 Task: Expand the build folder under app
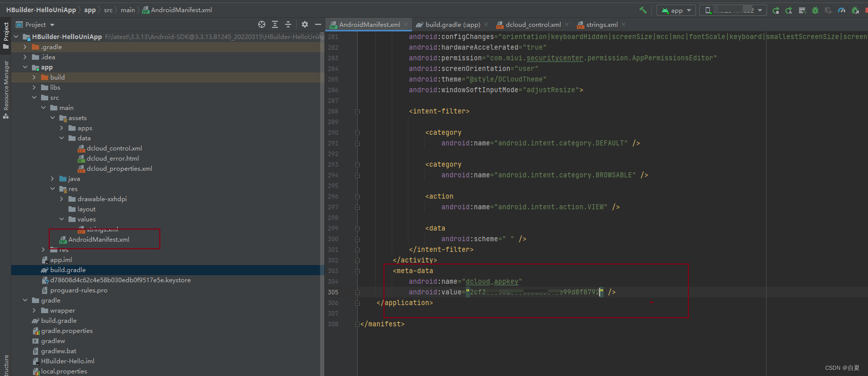(x=34, y=77)
